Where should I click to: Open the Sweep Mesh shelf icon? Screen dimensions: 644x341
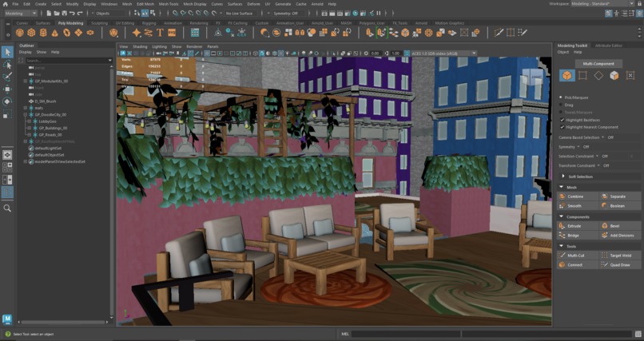tap(149, 33)
